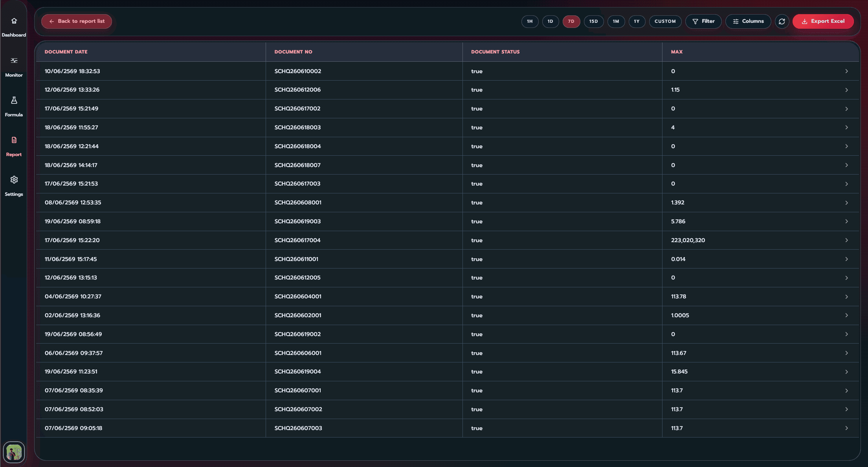Open the Filter funnel button
The height and width of the screenshot is (467, 868).
pos(703,21)
